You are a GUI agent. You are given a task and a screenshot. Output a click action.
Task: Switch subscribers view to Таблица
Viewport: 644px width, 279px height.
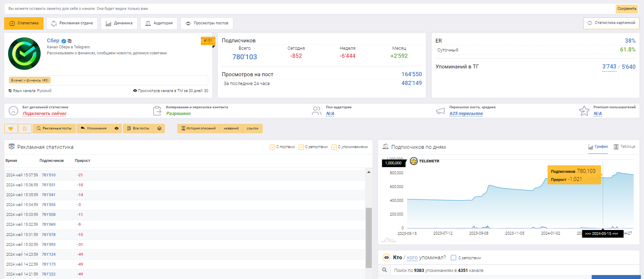pos(624,147)
